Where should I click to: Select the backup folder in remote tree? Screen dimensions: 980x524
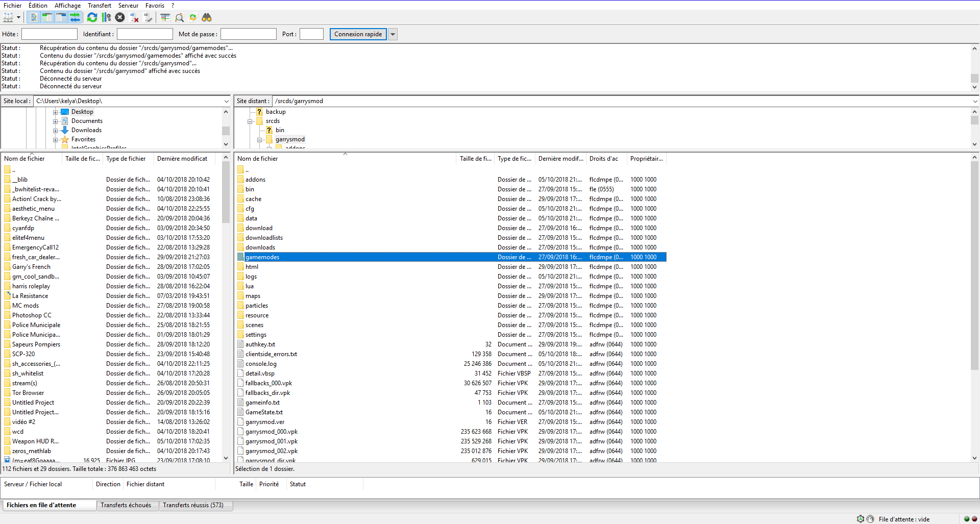276,112
